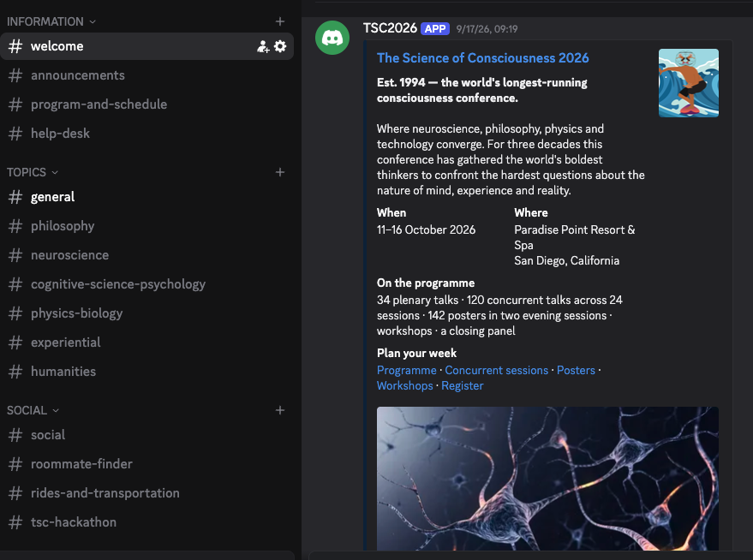The height and width of the screenshot is (560, 753).
Task: Click the TSC2026 username
Action: click(x=390, y=28)
